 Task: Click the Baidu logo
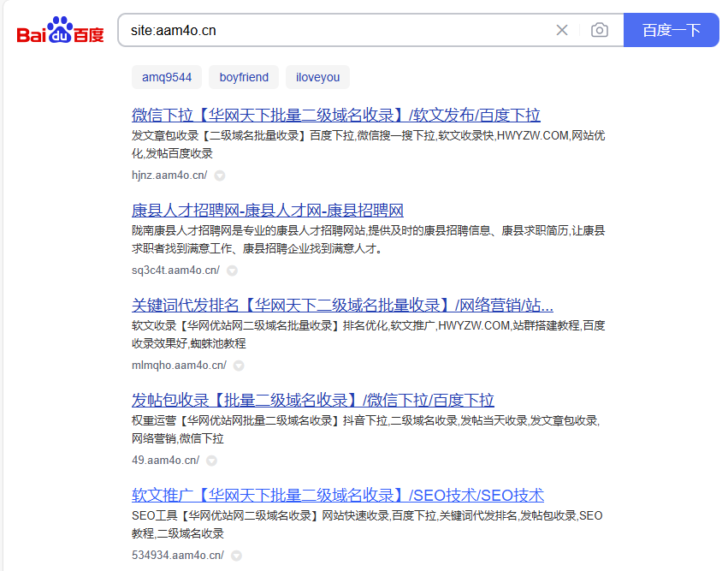(x=60, y=30)
